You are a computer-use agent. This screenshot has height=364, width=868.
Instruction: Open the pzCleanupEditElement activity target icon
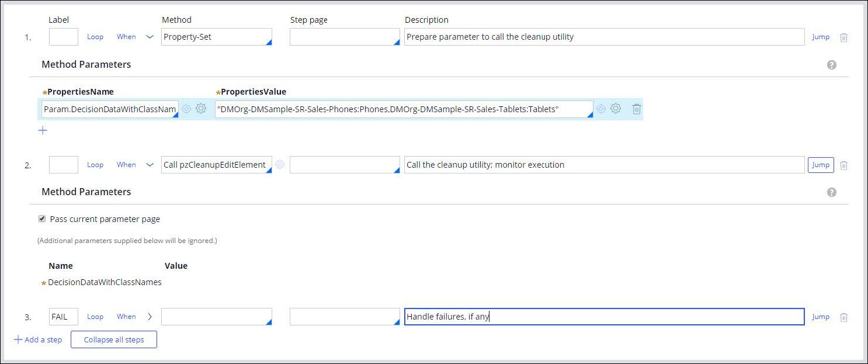click(280, 165)
